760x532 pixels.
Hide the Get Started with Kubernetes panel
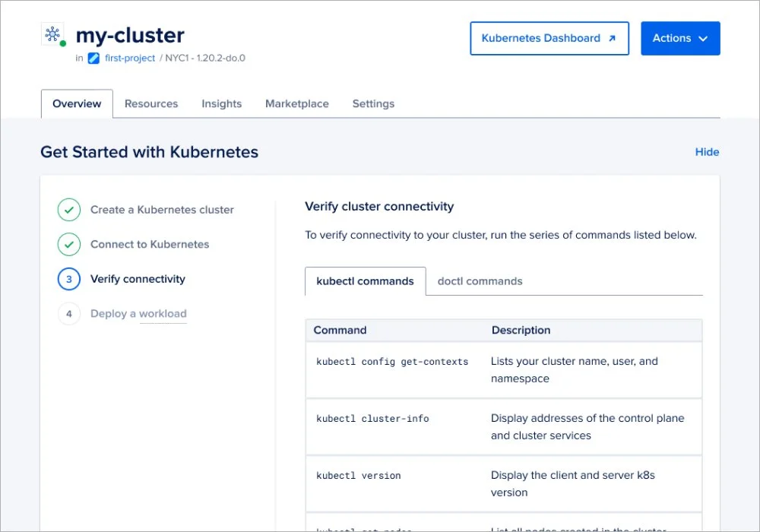707,152
